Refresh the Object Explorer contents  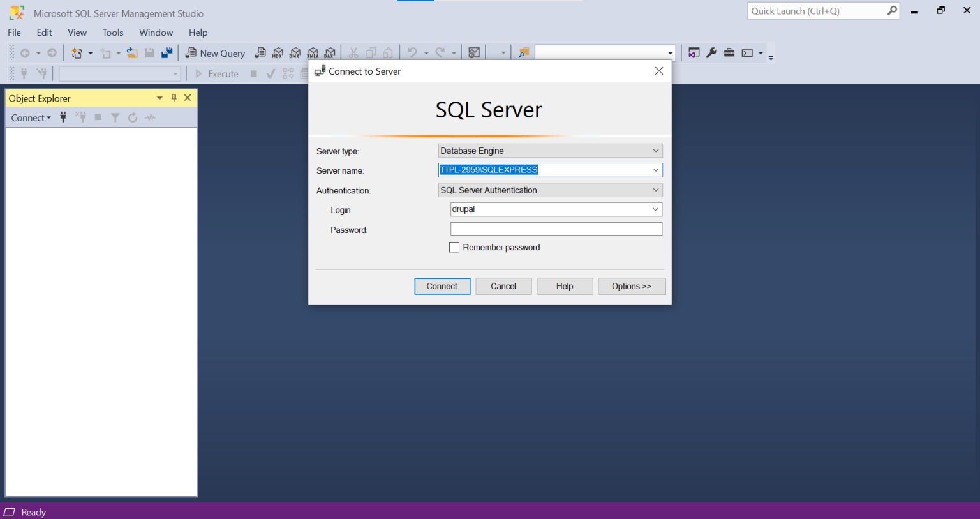click(x=132, y=117)
